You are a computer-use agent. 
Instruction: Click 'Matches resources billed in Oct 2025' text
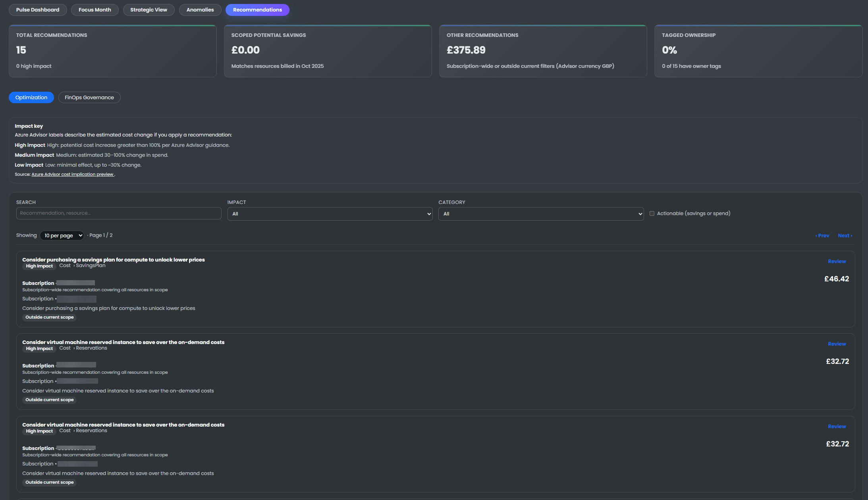click(278, 66)
